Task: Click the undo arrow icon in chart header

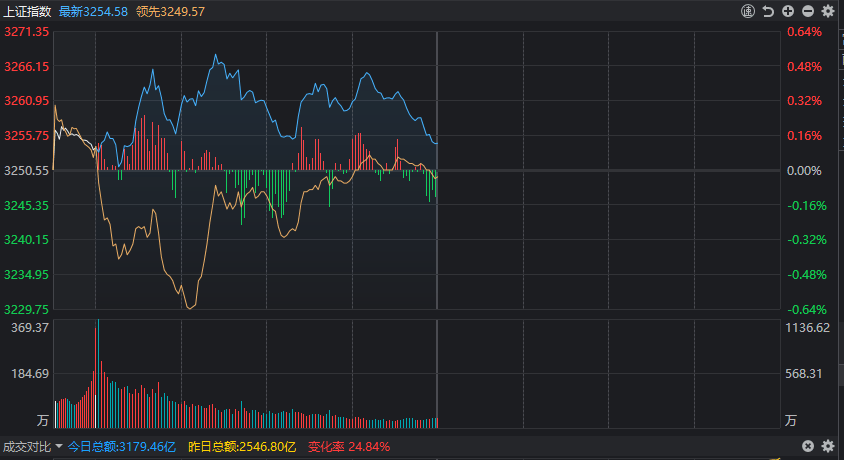Action: point(768,11)
